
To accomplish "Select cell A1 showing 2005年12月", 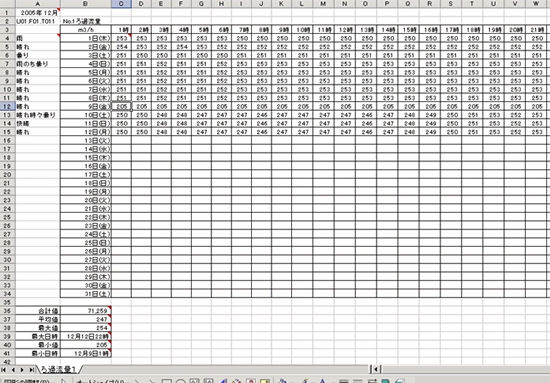I will pyautogui.click(x=38, y=13).
